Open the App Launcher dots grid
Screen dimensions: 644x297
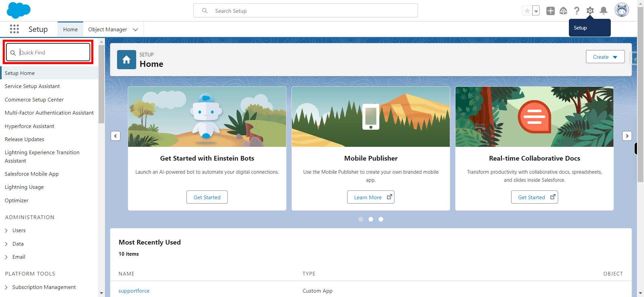[x=14, y=29]
